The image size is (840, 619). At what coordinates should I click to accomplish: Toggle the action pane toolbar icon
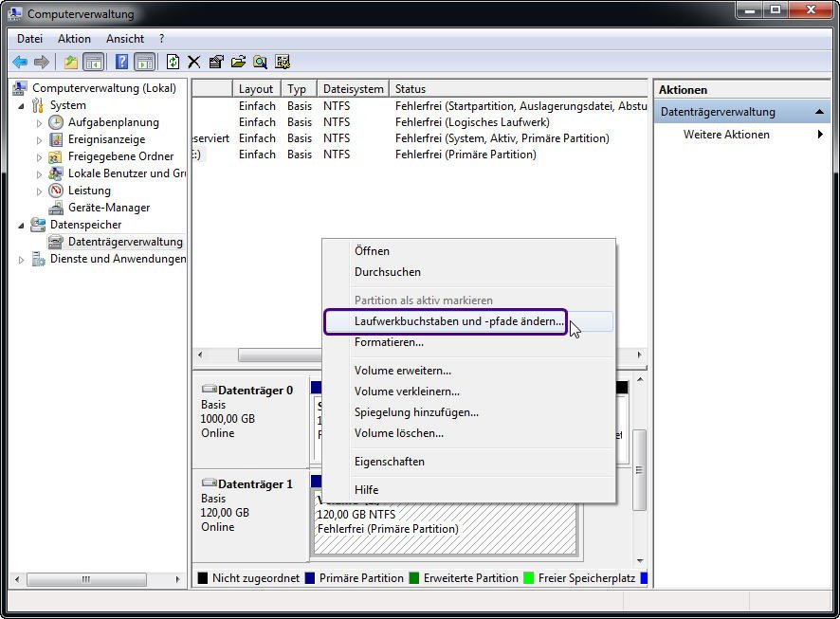click(145, 63)
